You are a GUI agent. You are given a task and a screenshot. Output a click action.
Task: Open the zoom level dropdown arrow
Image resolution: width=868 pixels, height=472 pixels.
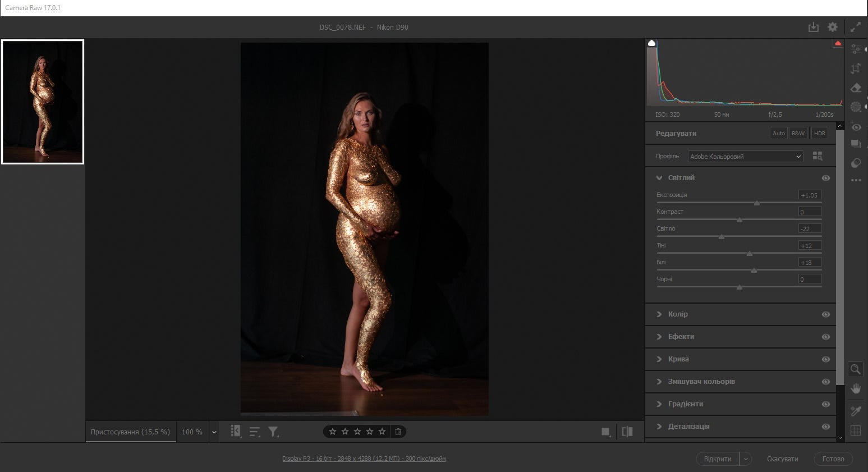point(214,432)
